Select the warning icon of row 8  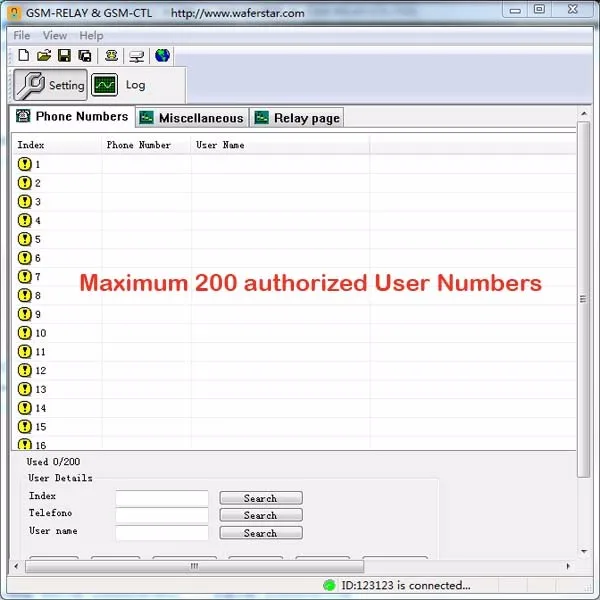pos(24,295)
